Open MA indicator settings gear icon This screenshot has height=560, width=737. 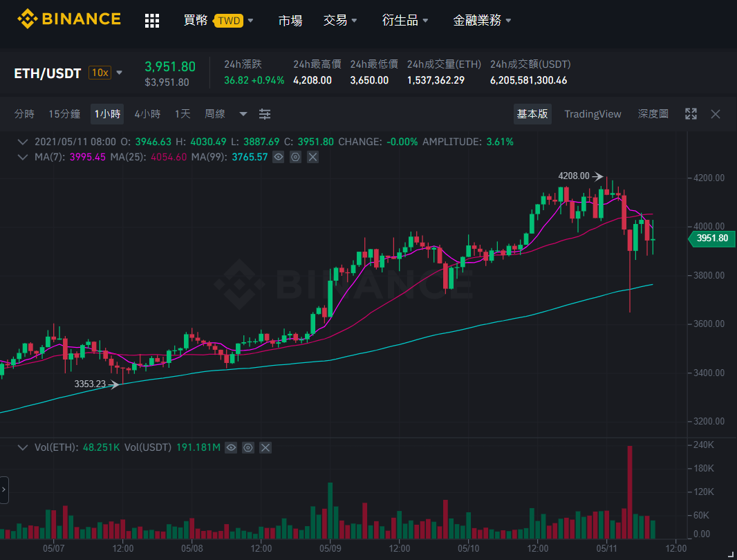(295, 157)
